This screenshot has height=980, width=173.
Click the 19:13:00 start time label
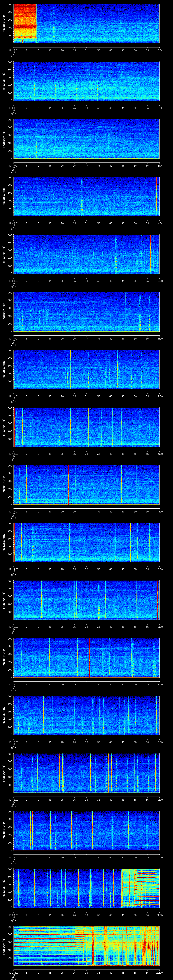point(14,511)
